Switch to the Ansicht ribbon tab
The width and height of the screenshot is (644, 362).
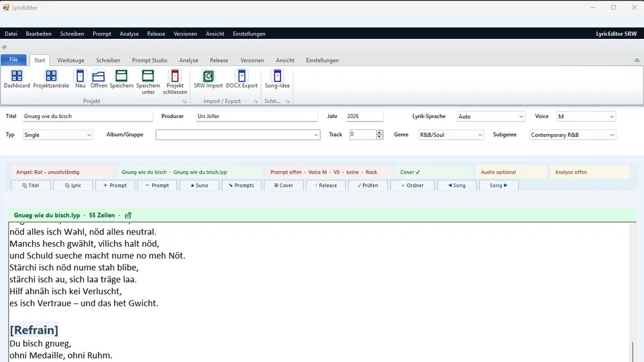click(285, 60)
